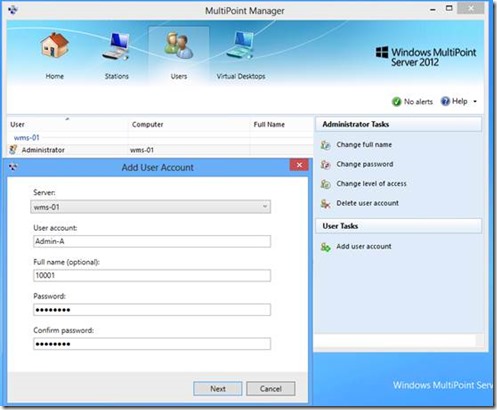This screenshot has width=497, height=410.
Task: Select the Administrator user name text
Action: tap(43, 150)
